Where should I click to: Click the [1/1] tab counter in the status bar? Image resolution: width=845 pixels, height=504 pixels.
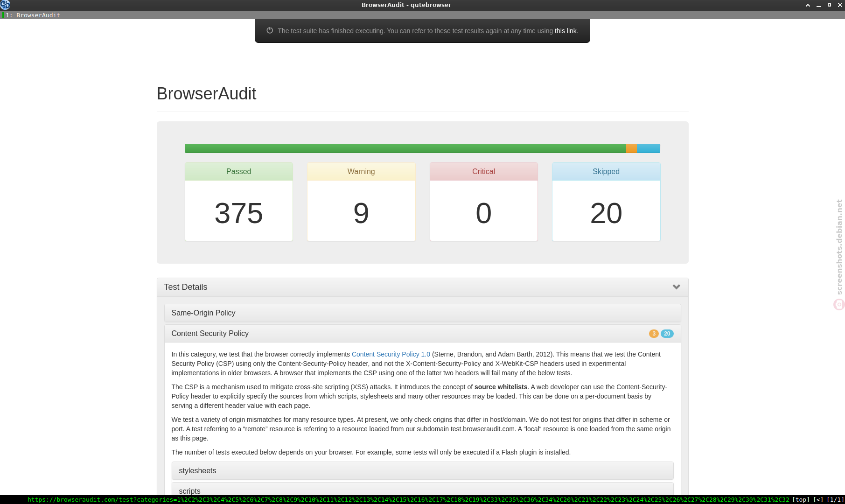(835, 500)
